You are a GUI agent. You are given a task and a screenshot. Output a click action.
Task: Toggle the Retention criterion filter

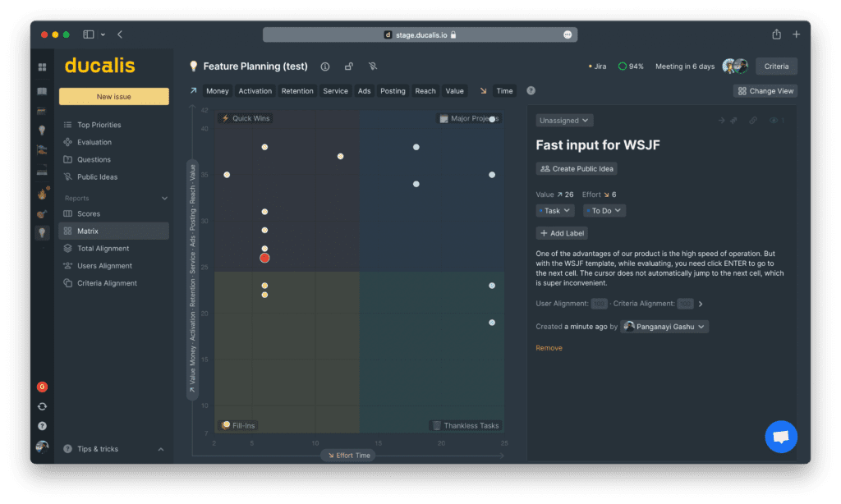297,91
